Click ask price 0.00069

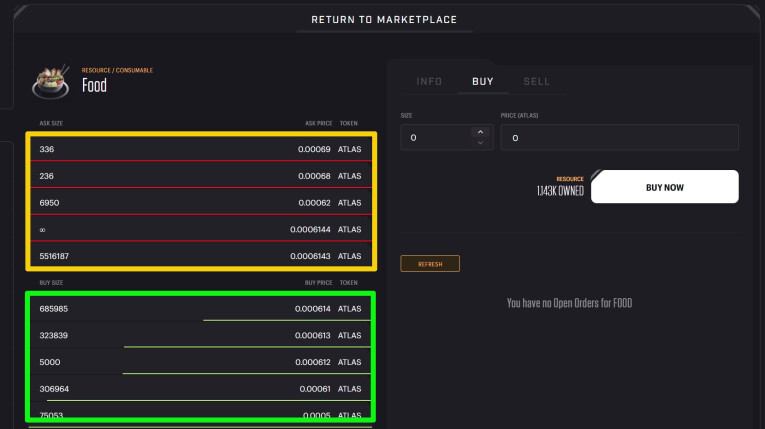coord(314,149)
